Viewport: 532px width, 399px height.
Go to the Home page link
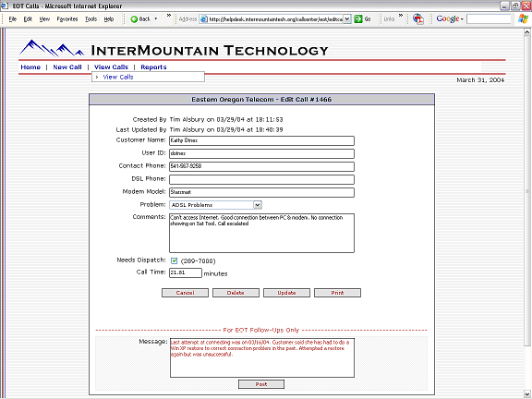(30, 67)
